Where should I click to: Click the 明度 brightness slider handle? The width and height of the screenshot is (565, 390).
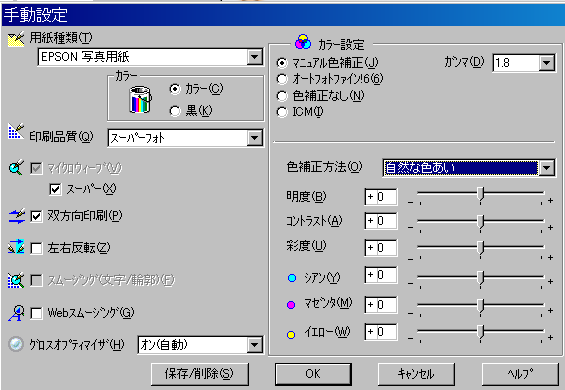(x=481, y=195)
